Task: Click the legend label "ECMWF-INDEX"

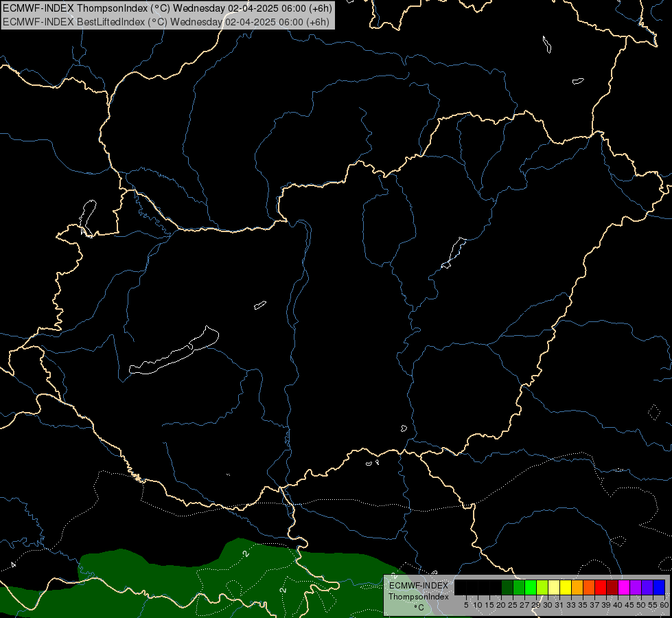Action: pos(418,586)
